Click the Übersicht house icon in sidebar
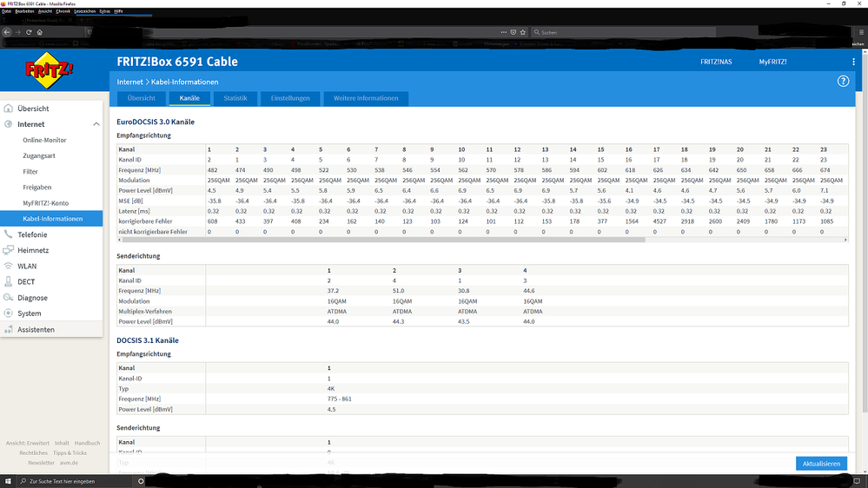Viewport: 868px width, 488px height. coord(9,109)
